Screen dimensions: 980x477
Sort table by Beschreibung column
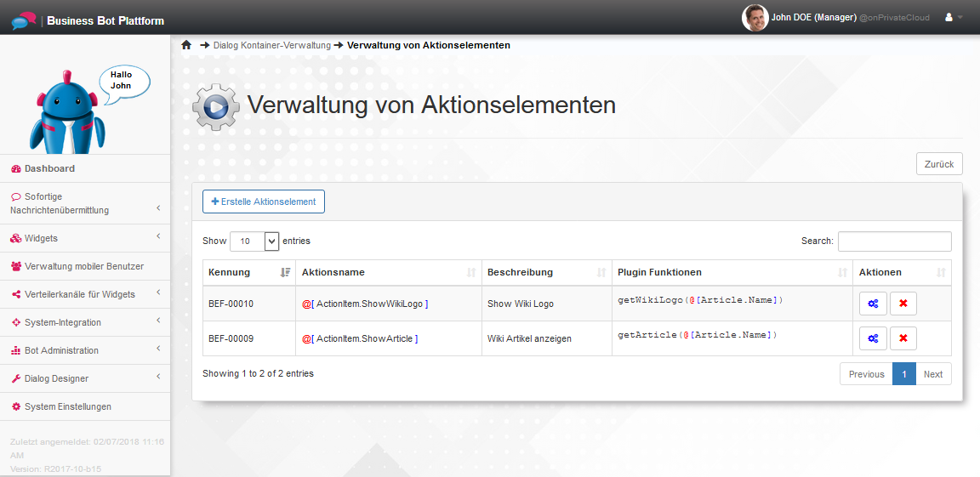click(545, 272)
